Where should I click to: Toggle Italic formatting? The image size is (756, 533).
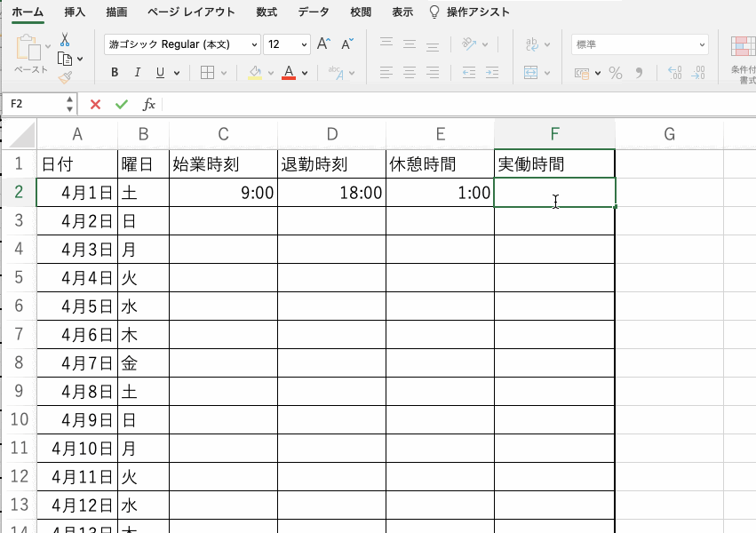point(137,73)
